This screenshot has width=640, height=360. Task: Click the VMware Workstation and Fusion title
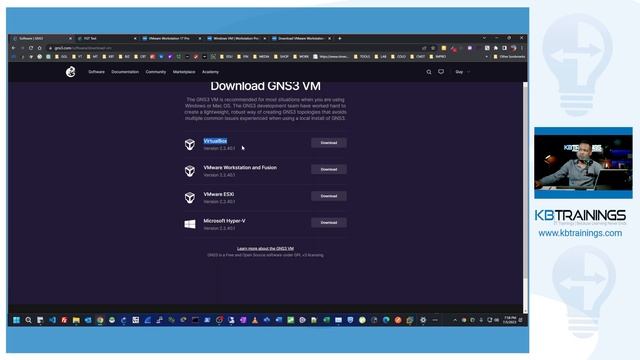[240, 167]
